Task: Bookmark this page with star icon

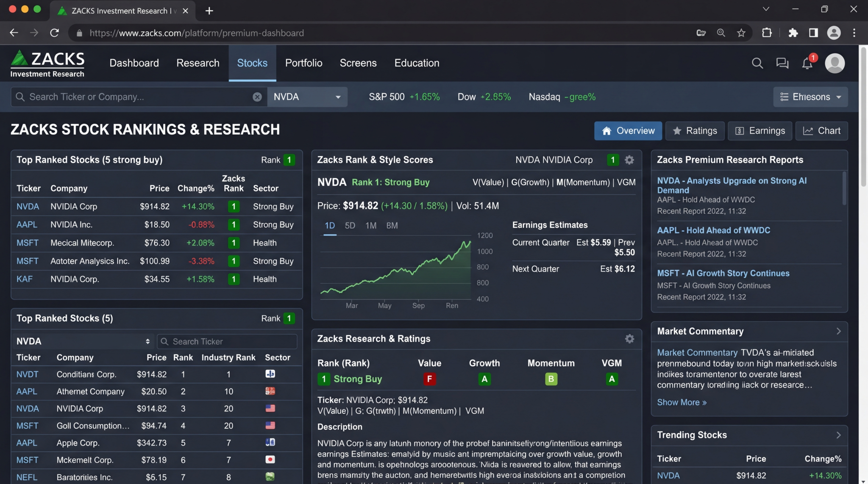Action: (x=741, y=33)
